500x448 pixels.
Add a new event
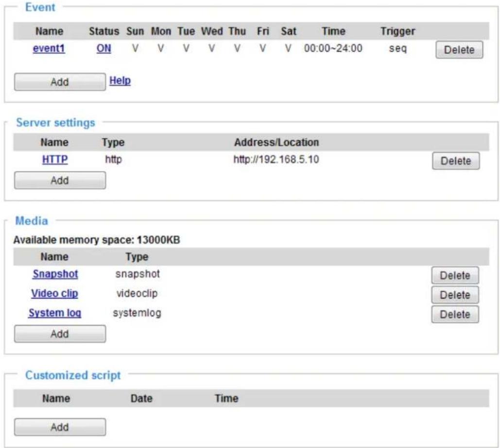pos(60,82)
